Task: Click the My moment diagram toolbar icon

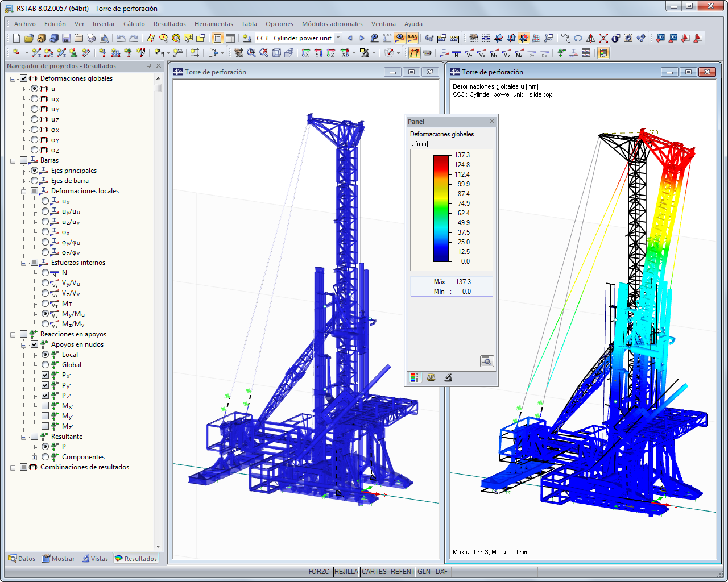Action: pyautogui.click(x=506, y=53)
